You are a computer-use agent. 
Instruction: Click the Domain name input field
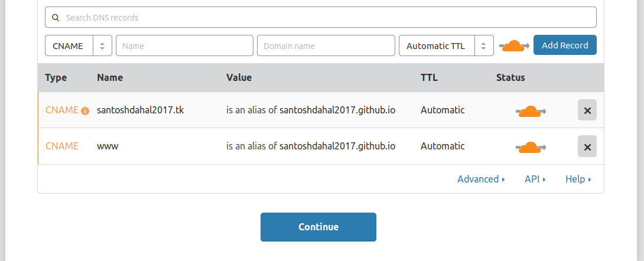(326, 45)
